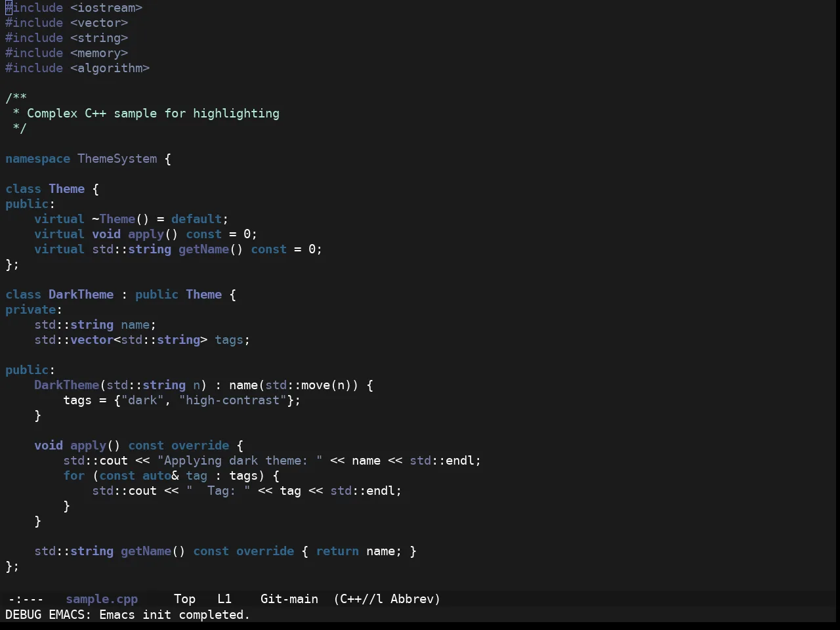Click 'override' in 'void apply() const override'

click(x=200, y=446)
